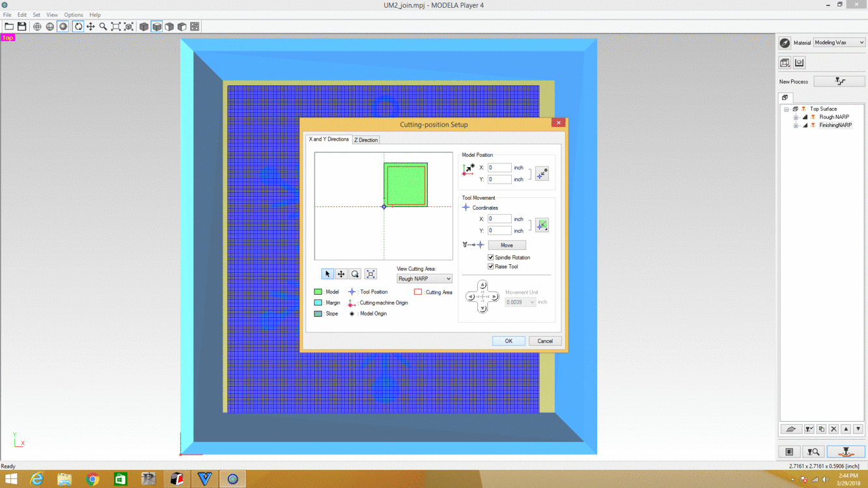868x488 pixels.
Task: Open the Edit menu
Action: click(22, 14)
